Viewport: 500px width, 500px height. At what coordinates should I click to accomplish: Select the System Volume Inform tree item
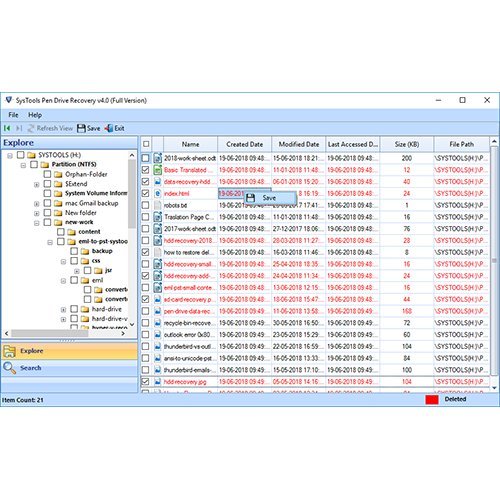96,193
